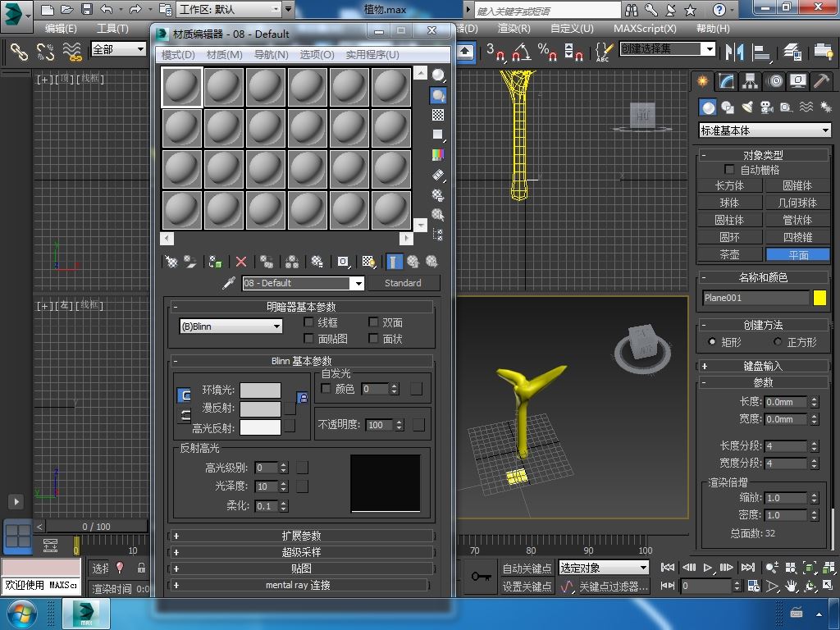Open the 材质(M) menu
840x630 pixels.
pos(225,55)
